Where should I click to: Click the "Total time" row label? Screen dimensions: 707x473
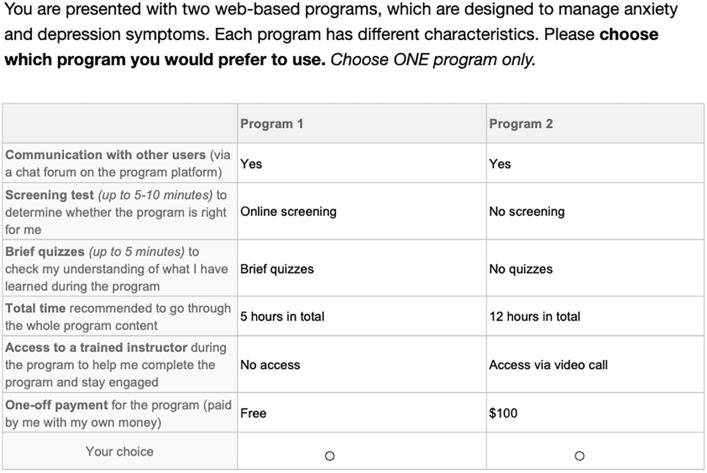pyautogui.click(x=40, y=308)
